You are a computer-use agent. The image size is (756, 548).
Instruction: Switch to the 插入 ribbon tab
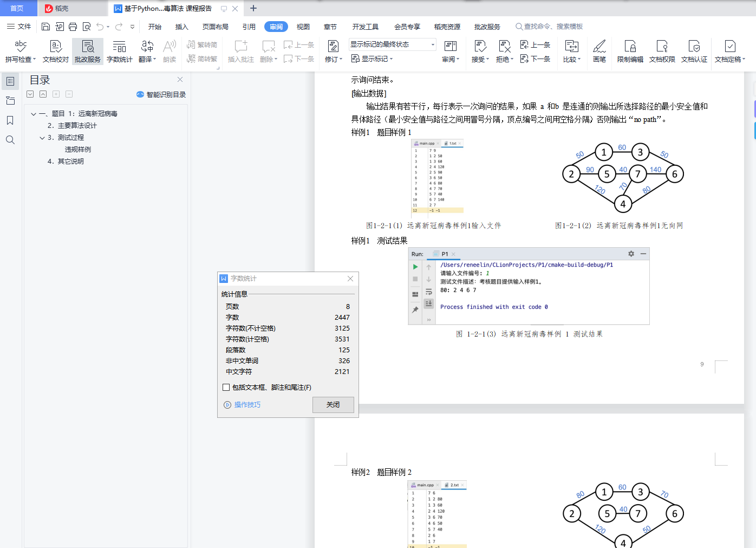182,27
